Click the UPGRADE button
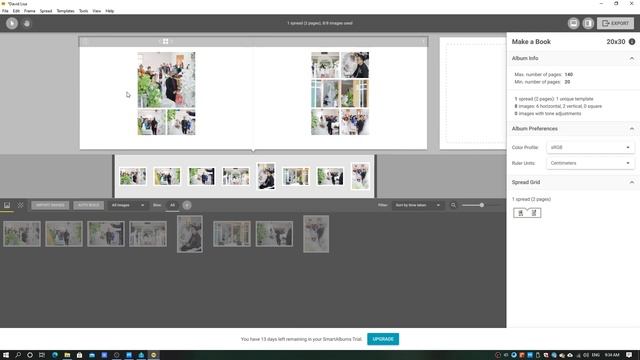This screenshot has width=640, height=360. (x=383, y=339)
